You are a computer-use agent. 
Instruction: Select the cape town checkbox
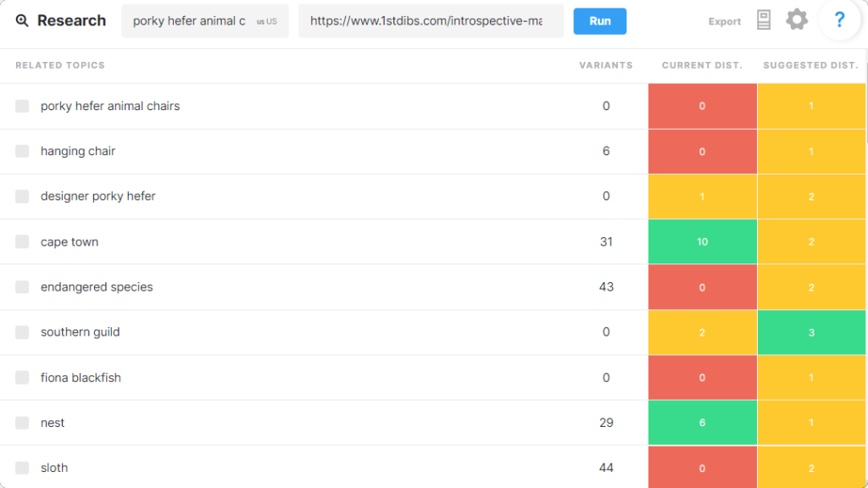21,241
